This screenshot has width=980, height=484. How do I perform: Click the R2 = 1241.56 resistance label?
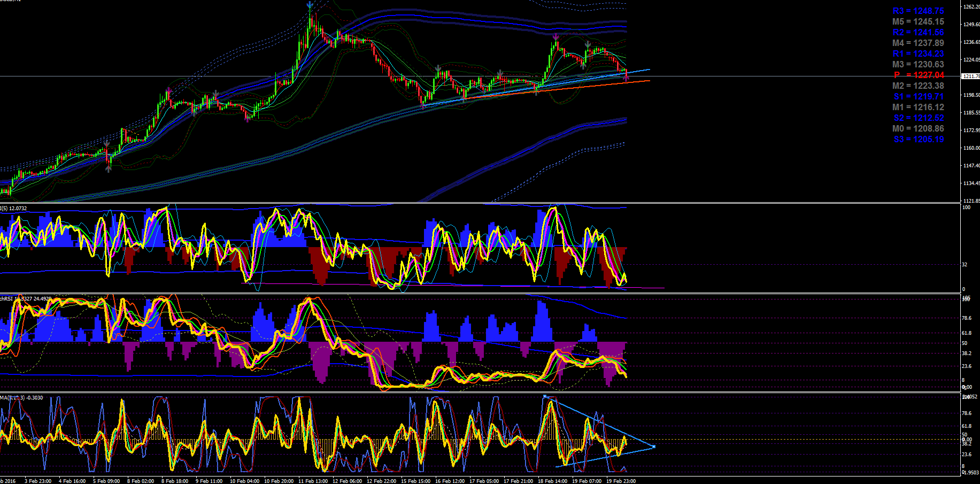point(918,32)
